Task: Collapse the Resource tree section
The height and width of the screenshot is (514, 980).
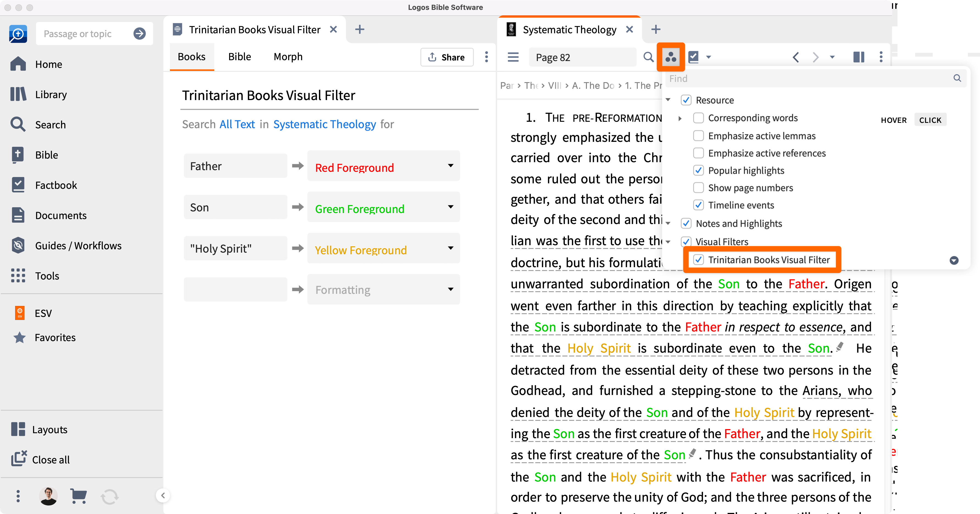Action: click(668, 100)
